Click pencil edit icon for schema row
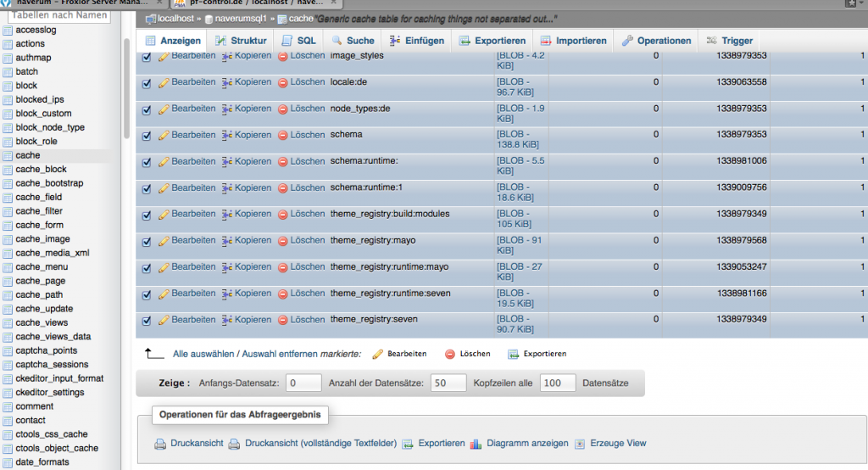This screenshot has height=470, width=868. click(x=164, y=135)
